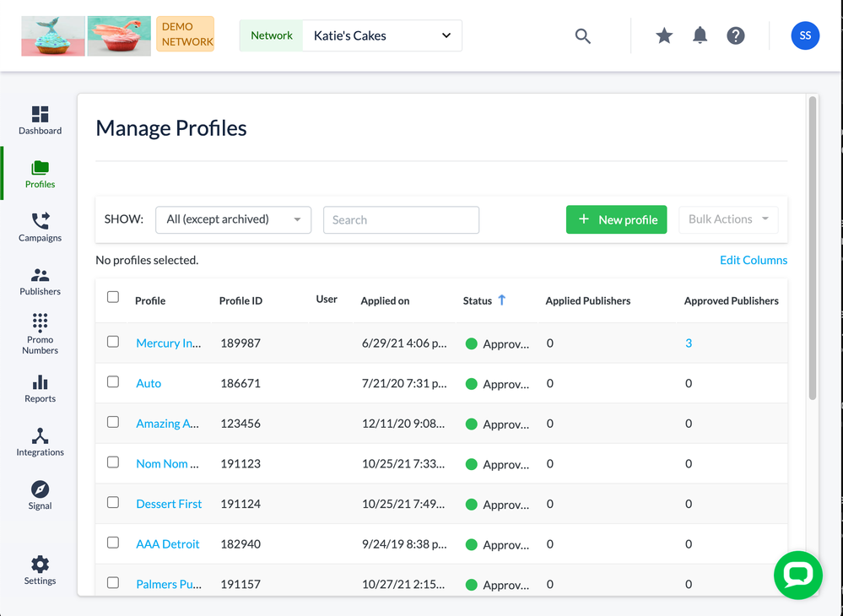Open the SS user avatar menu
This screenshot has height=616, width=843.
804,35
